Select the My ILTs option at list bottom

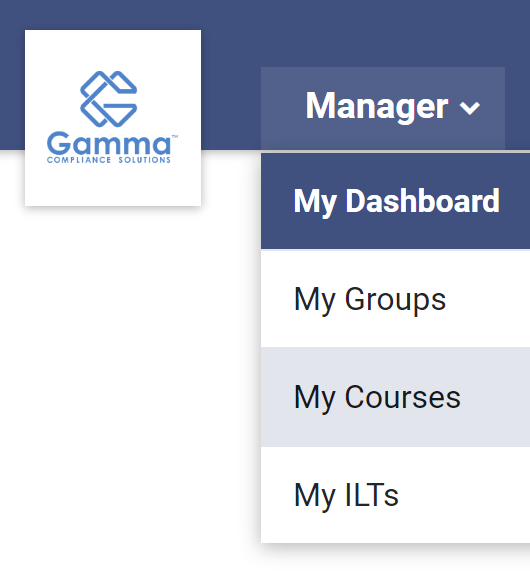click(395, 495)
